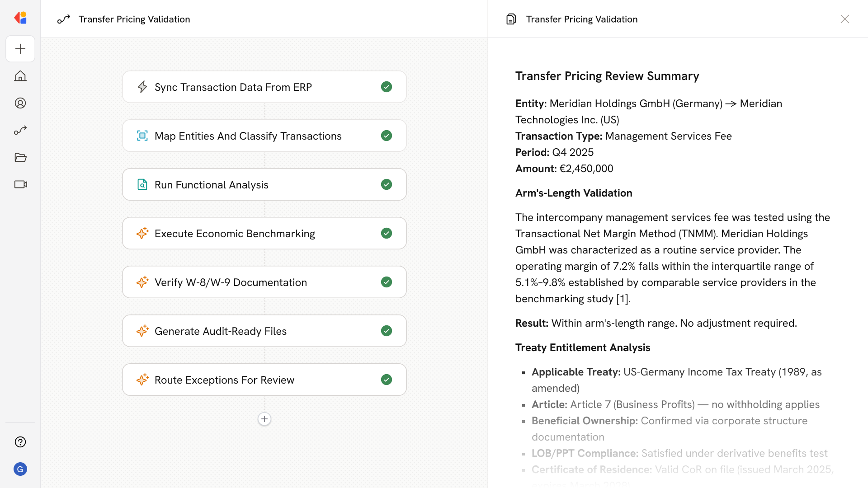868x488 pixels.
Task: Close the Transfer Pricing Validation summary panel
Action: [844, 19]
